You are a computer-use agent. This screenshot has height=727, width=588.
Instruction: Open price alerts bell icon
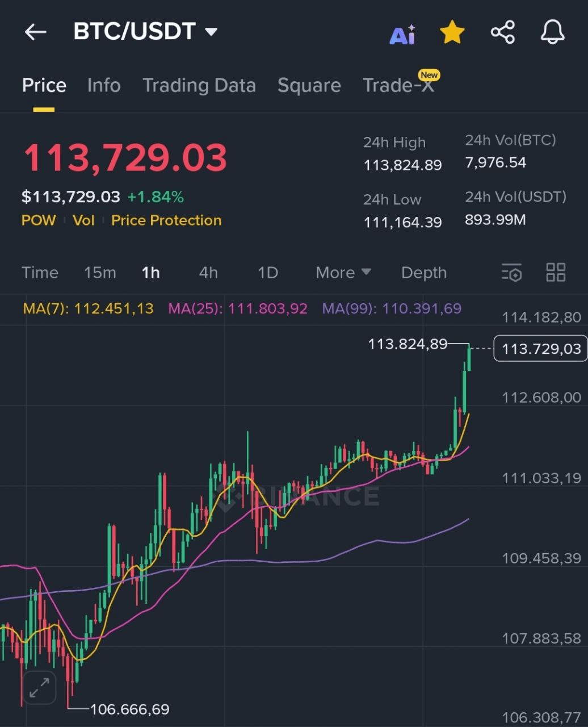552,32
